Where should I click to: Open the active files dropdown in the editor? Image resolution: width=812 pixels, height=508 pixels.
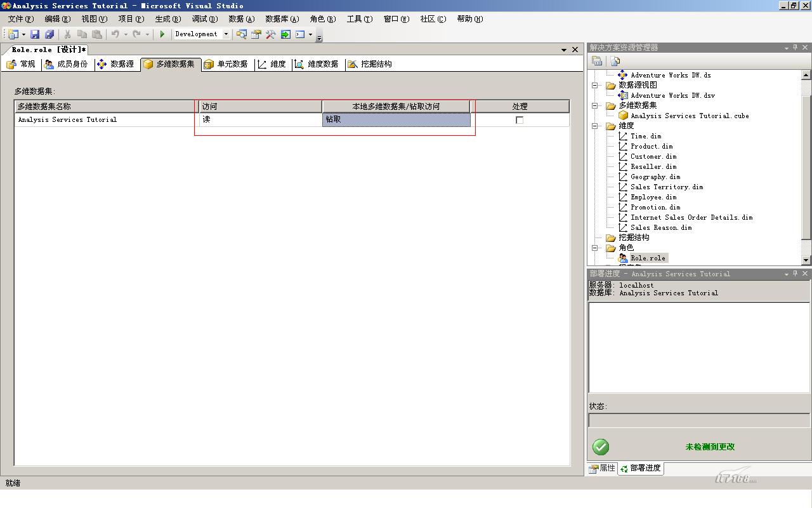[x=564, y=50]
